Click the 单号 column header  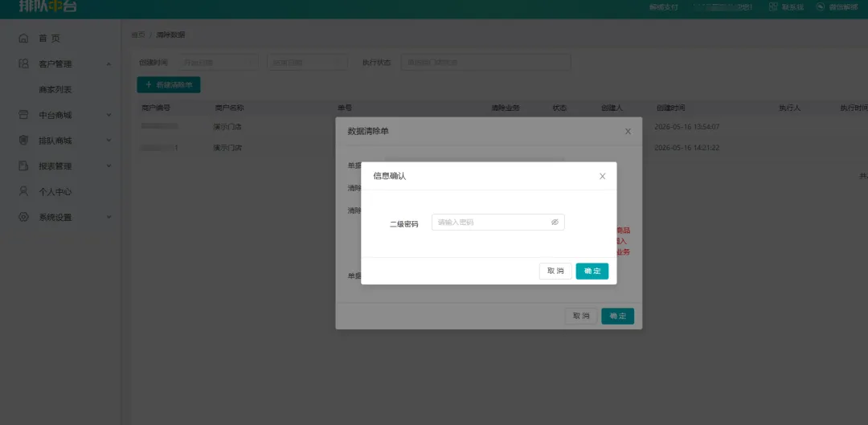(x=345, y=108)
